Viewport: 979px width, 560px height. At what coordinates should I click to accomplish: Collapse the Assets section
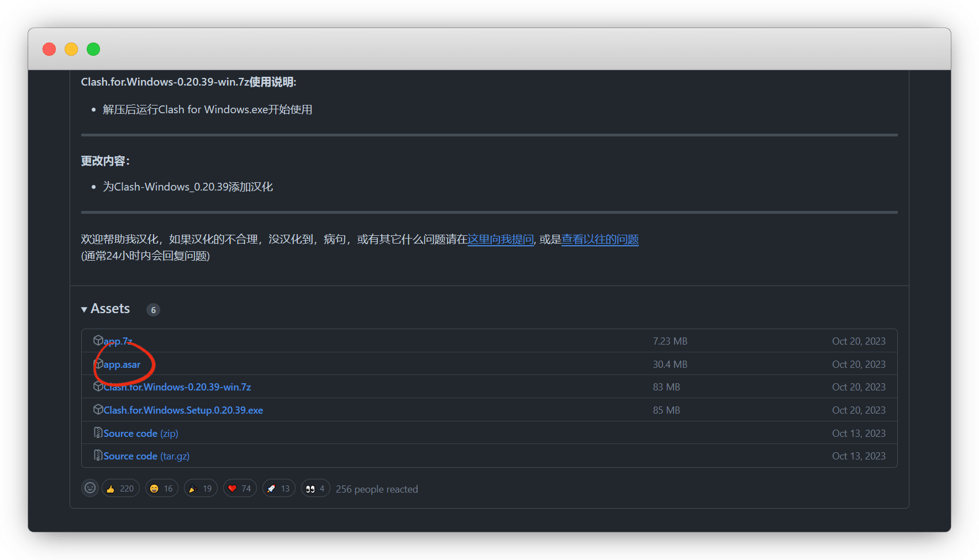click(x=106, y=309)
